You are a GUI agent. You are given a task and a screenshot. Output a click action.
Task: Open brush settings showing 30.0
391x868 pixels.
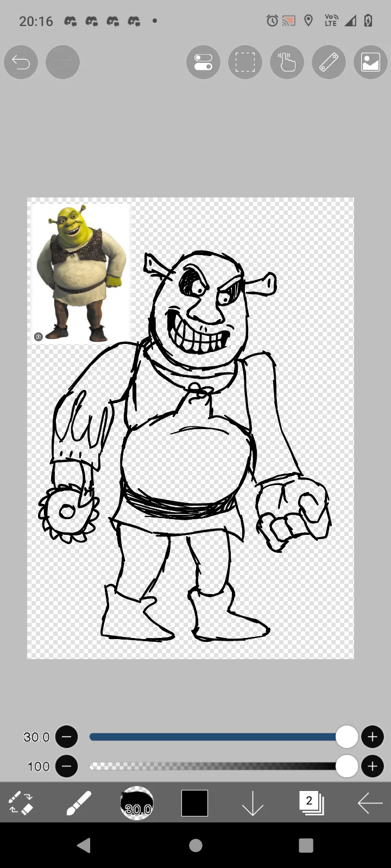pos(137,803)
